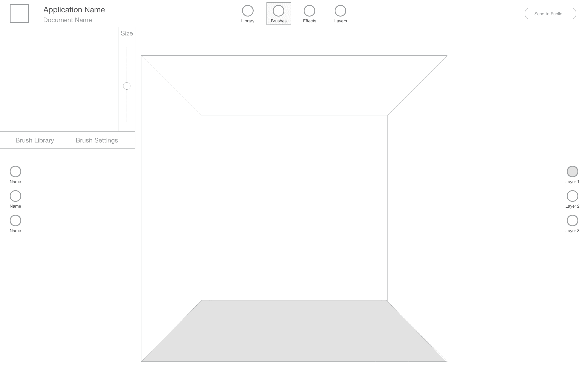
Task: Click the Size label above the slider
Action: [127, 33]
